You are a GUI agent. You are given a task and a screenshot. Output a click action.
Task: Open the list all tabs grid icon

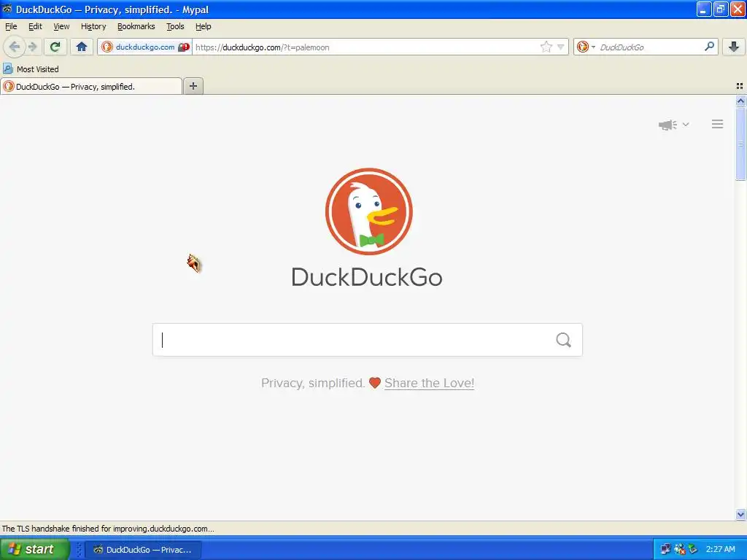(x=740, y=86)
